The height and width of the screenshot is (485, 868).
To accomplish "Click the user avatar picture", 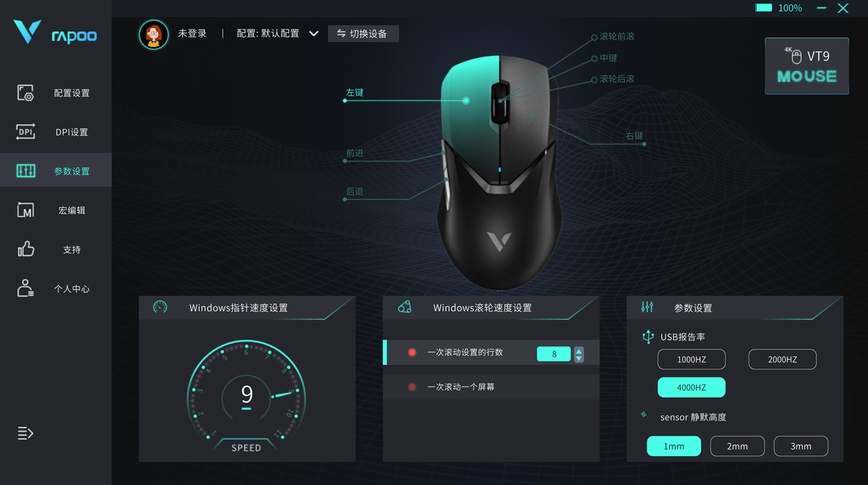I will pyautogui.click(x=153, y=34).
